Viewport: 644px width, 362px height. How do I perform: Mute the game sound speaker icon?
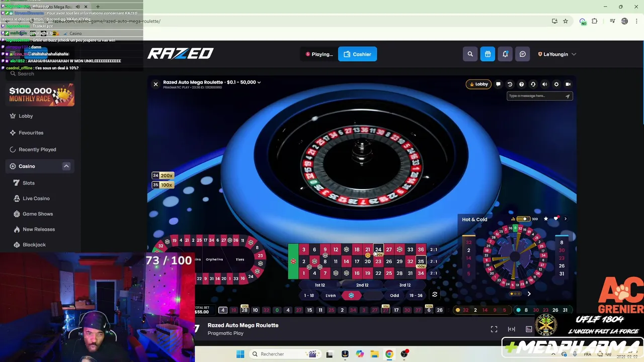[x=544, y=84]
